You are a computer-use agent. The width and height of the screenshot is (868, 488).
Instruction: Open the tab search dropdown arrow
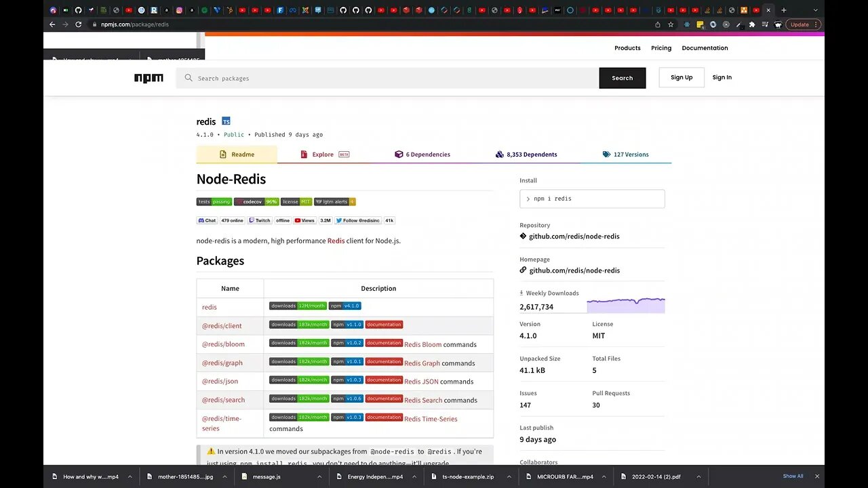(815, 10)
